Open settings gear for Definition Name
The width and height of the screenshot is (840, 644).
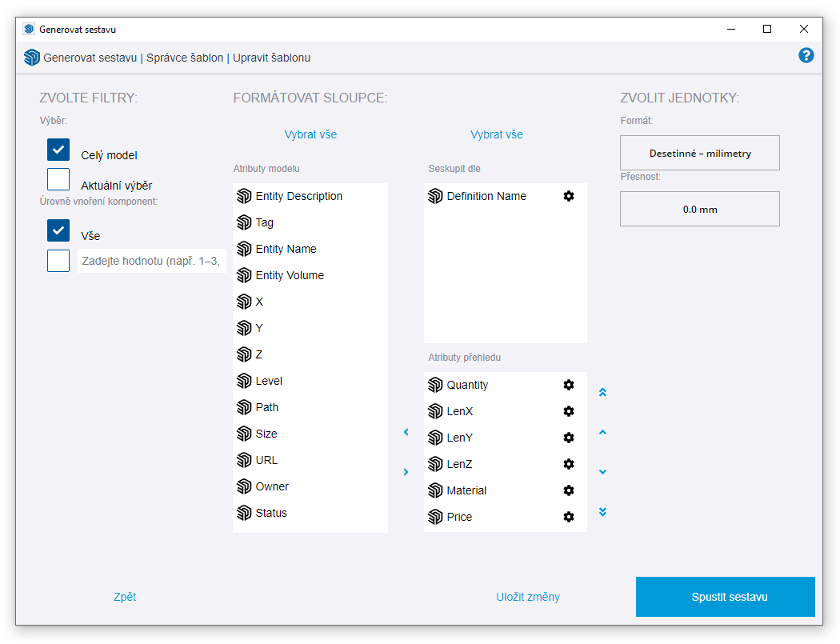[569, 196]
